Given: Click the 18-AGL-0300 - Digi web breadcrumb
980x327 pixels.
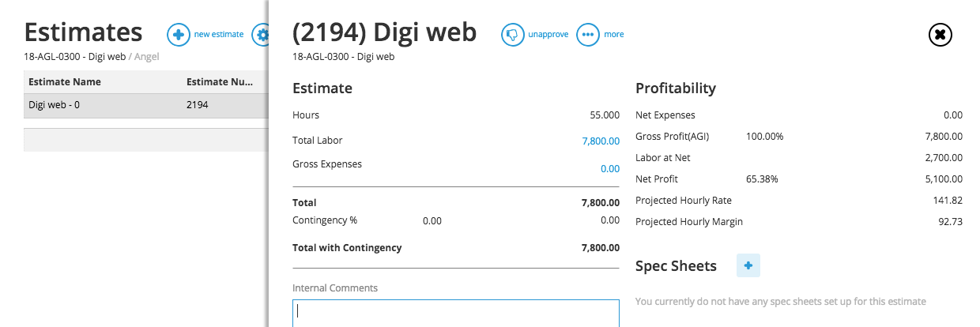Looking at the screenshot, I should point(75,57).
